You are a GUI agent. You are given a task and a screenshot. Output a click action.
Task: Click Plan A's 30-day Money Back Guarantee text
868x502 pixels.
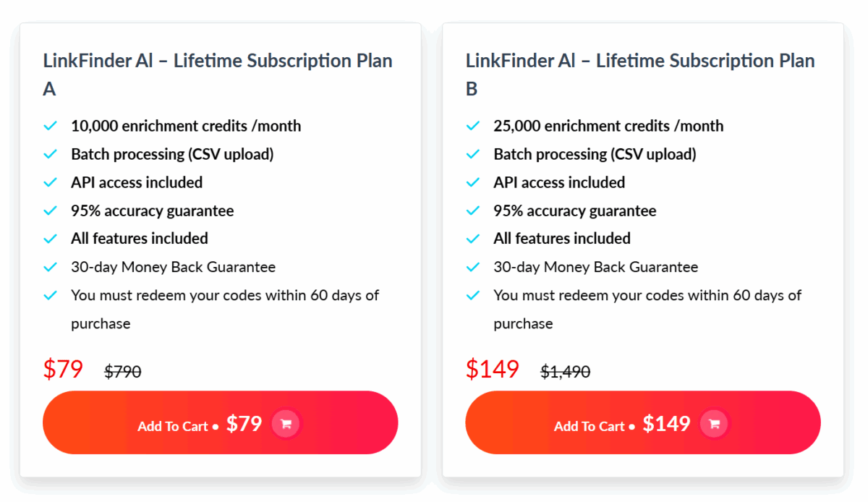click(173, 267)
